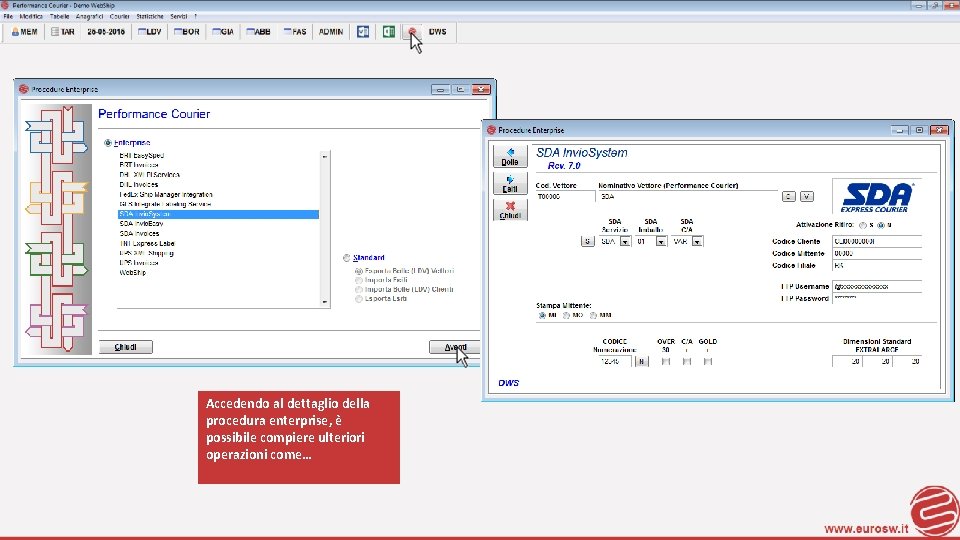Open the Courier menu
Image resolution: width=960 pixels, height=540 pixels.
[119, 17]
